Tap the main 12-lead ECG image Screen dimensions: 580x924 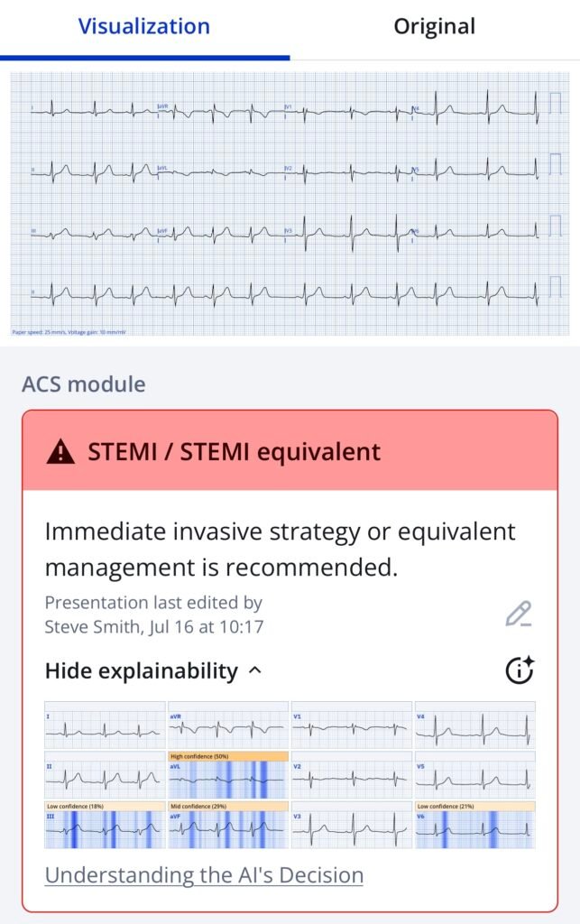(x=290, y=204)
